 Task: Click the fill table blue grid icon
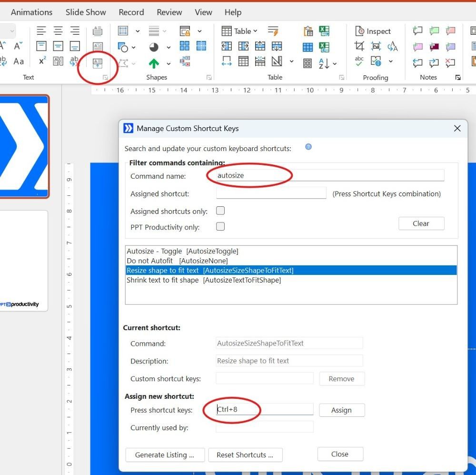coord(308,47)
